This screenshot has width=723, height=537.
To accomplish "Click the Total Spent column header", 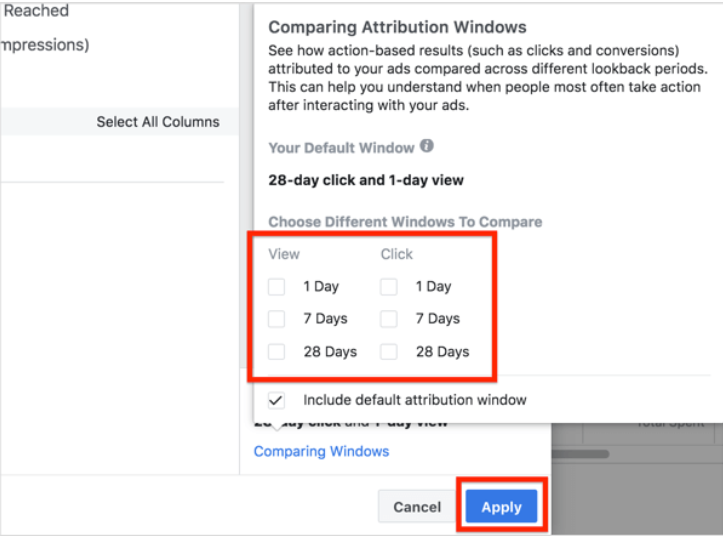I will coord(670,424).
